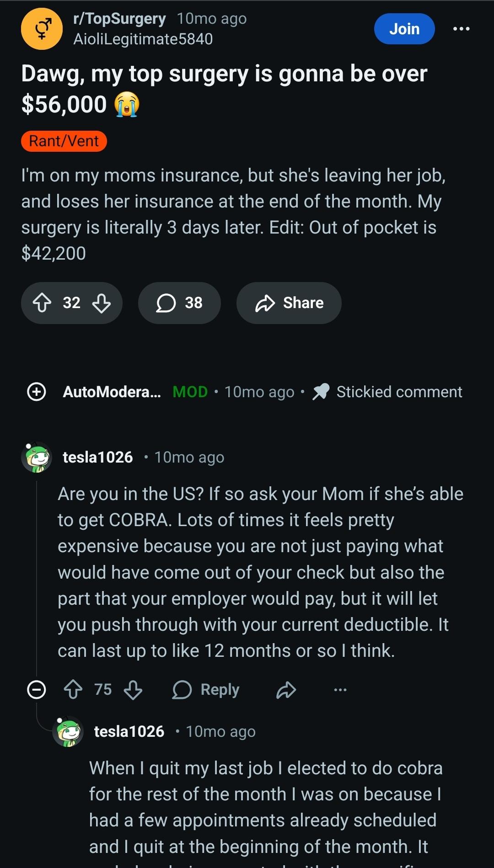Collapse tesla1026's comment thread
Image resolution: width=494 pixels, height=868 pixels.
(37, 689)
